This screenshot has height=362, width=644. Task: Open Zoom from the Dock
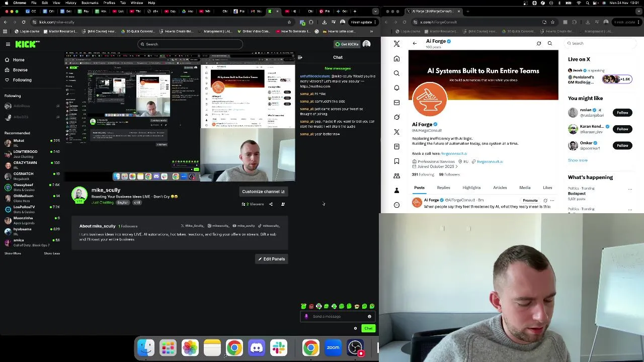[333, 347]
